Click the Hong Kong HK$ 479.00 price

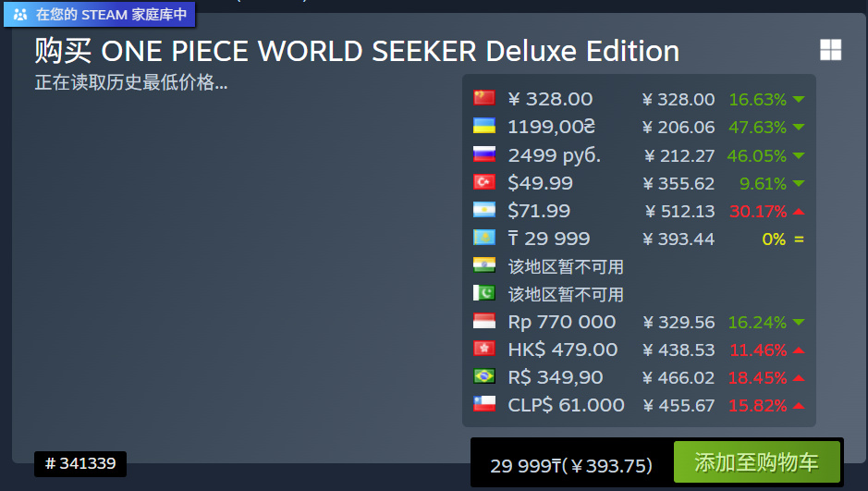pos(562,350)
